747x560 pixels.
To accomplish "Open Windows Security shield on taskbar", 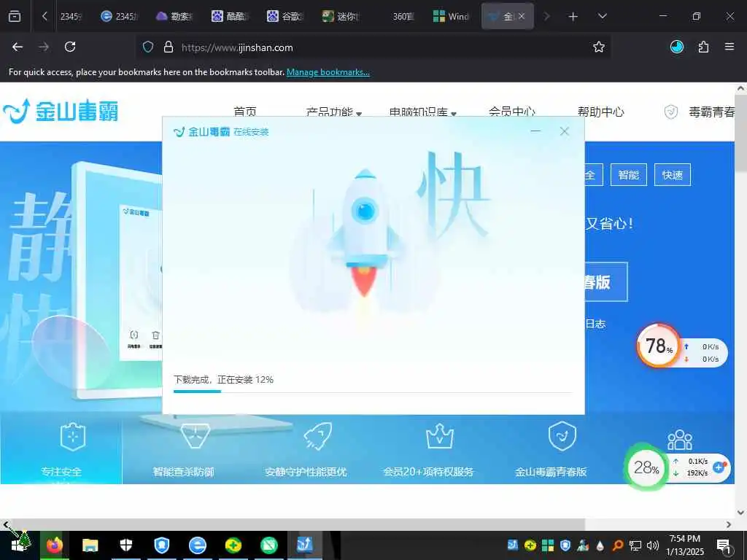I will pos(125,545).
